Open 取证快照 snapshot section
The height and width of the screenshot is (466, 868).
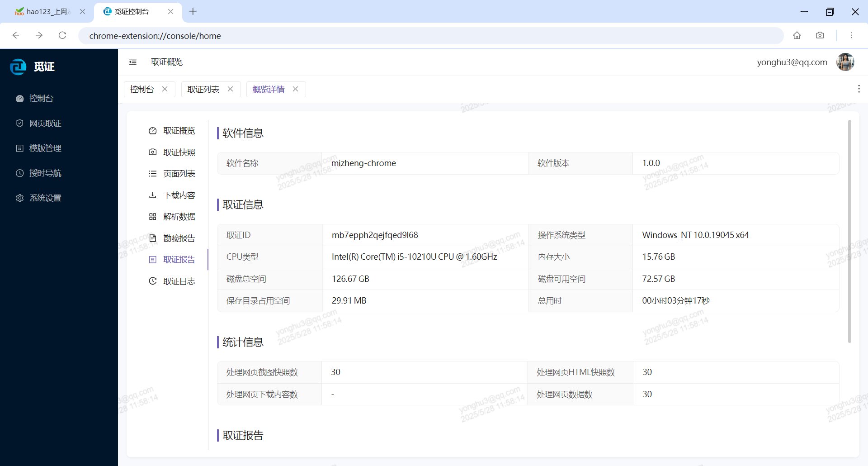(179, 152)
